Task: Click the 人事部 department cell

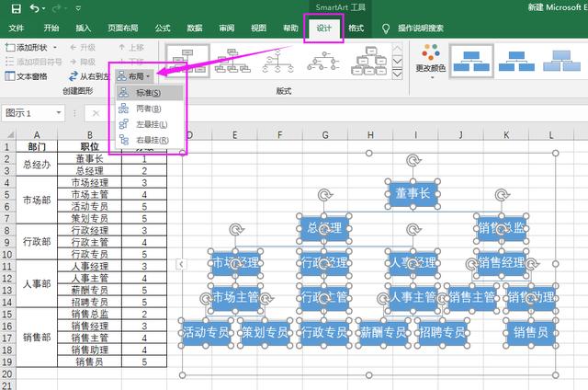Action: pos(37,283)
